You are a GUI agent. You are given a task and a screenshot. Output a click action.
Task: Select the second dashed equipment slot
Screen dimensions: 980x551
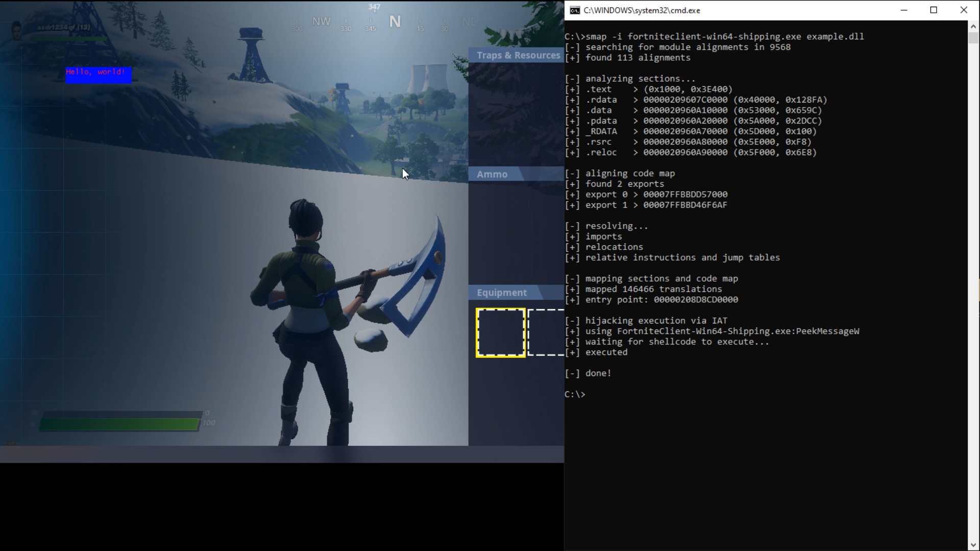pyautogui.click(x=546, y=333)
